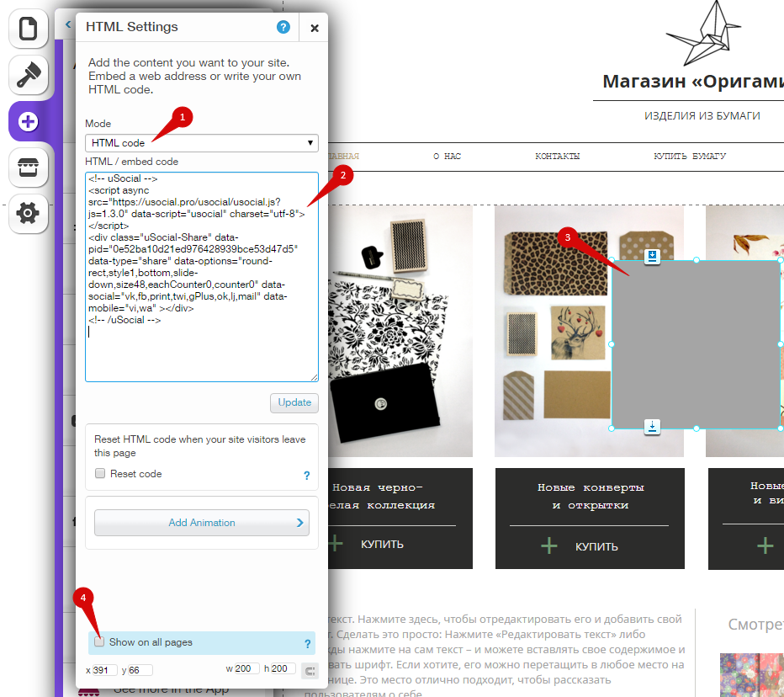Close the HTML Settings panel

coord(315,28)
